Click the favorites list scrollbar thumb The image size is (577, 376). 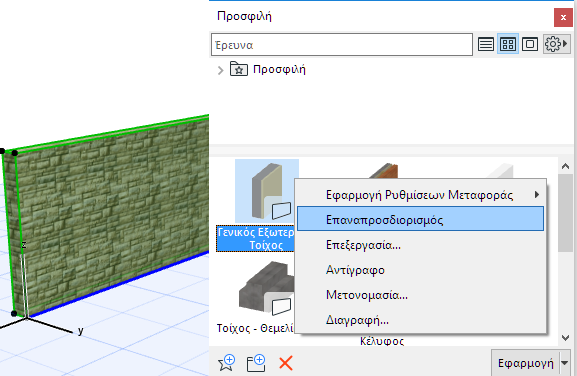pyautogui.click(x=565, y=213)
